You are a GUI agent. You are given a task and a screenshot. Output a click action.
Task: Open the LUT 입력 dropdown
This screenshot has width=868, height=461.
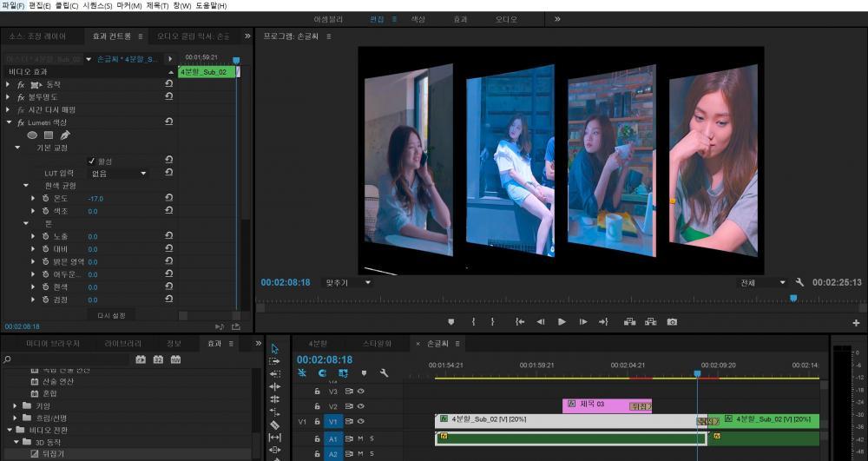pos(119,174)
